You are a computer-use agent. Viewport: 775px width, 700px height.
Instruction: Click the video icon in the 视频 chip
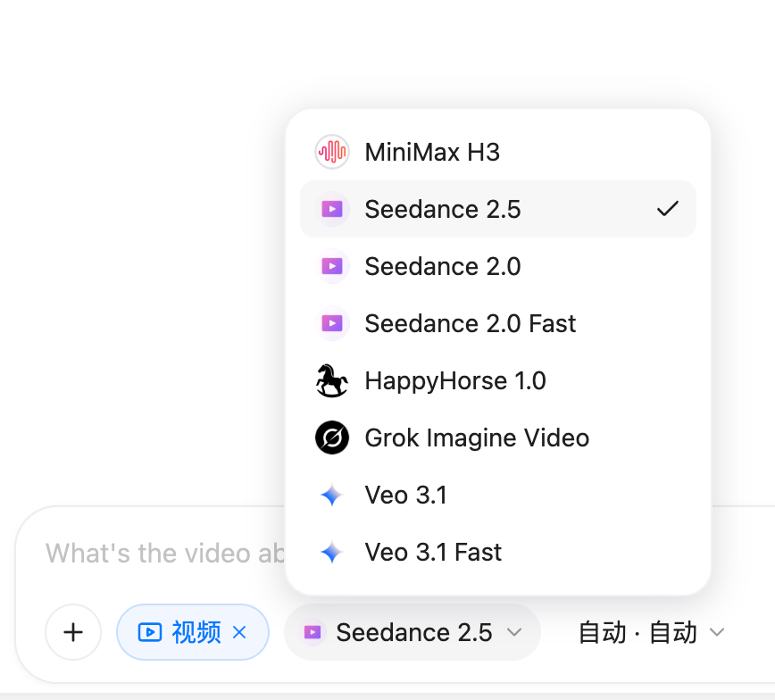point(150,632)
